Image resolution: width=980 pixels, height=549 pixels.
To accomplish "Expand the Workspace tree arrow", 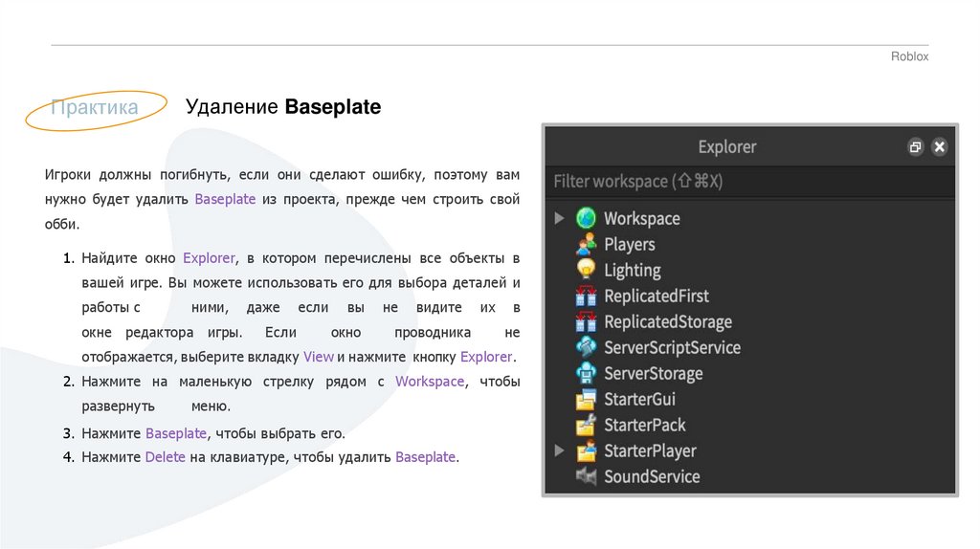I will coord(559,218).
